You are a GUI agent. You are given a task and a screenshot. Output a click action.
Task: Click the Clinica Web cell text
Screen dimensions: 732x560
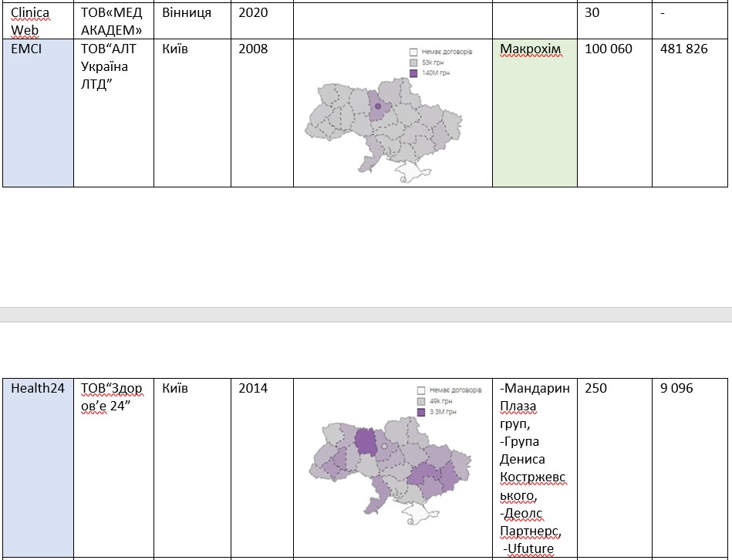pyautogui.click(x=31, y=21)
